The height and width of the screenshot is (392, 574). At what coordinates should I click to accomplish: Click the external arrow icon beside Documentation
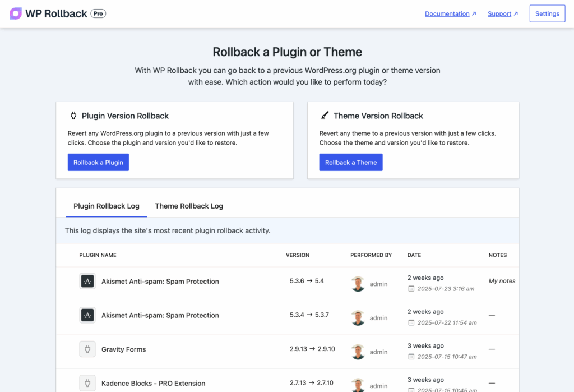(474, 13)
